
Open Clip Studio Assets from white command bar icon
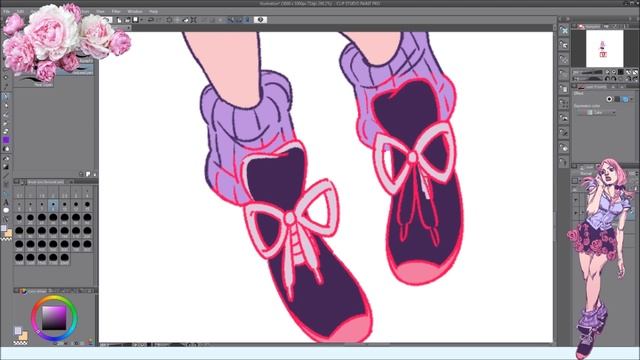pos(260,20)
